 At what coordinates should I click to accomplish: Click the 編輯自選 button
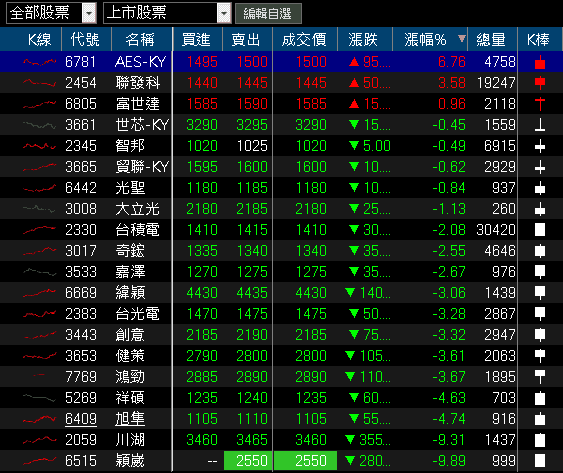click(x=268, y=14)
